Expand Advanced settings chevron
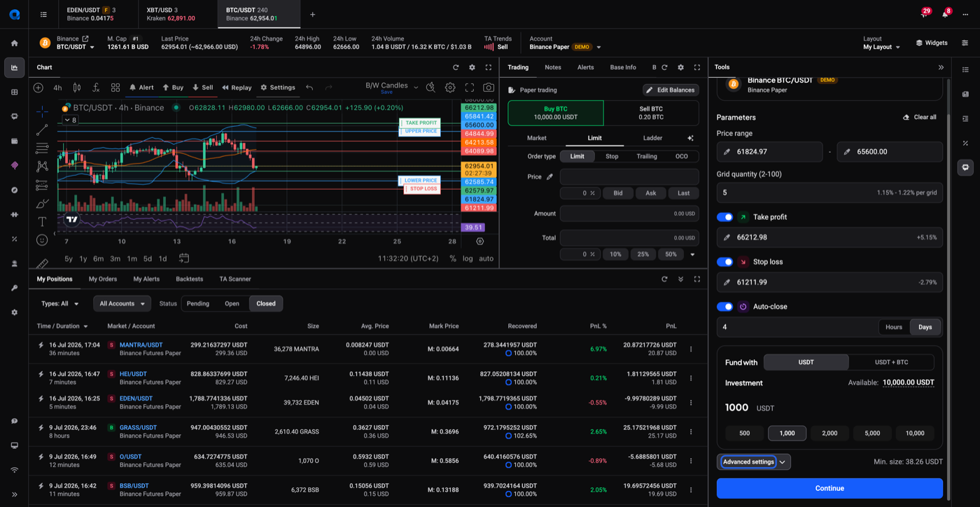Viewport: 980px width, 507px height. (783, 462)
